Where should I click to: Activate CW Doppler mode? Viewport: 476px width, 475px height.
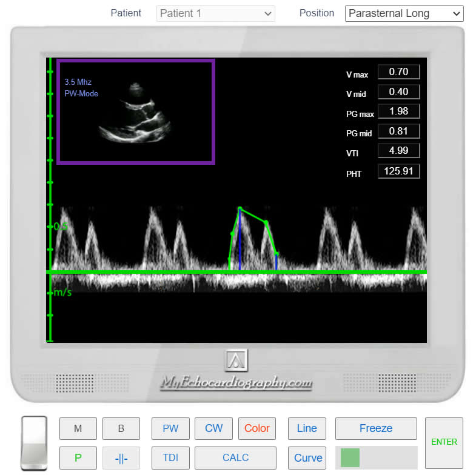click(x=213, y=428)
